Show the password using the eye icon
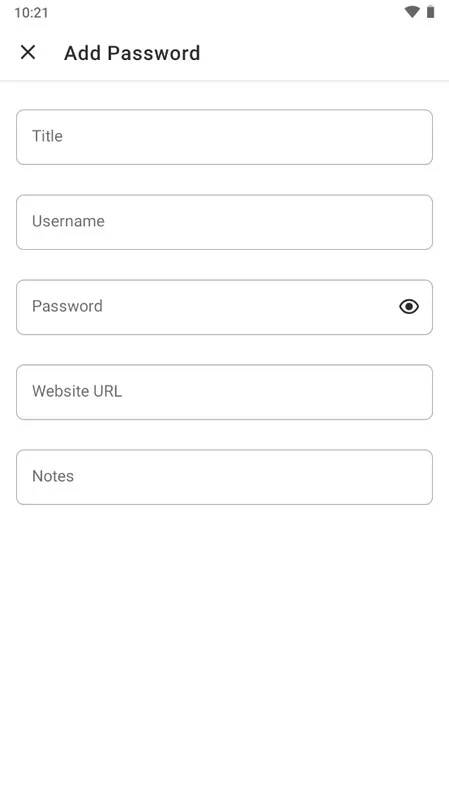 pos(409,307)
